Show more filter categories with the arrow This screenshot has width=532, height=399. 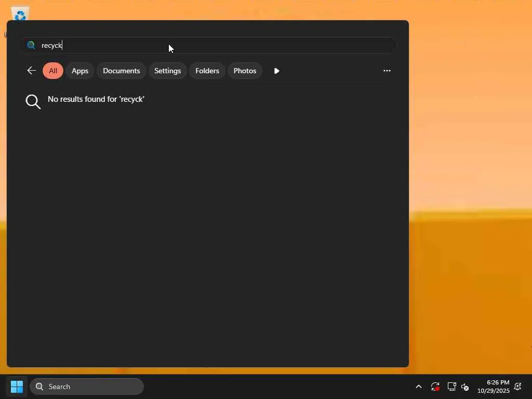click(x=276, y=71)
